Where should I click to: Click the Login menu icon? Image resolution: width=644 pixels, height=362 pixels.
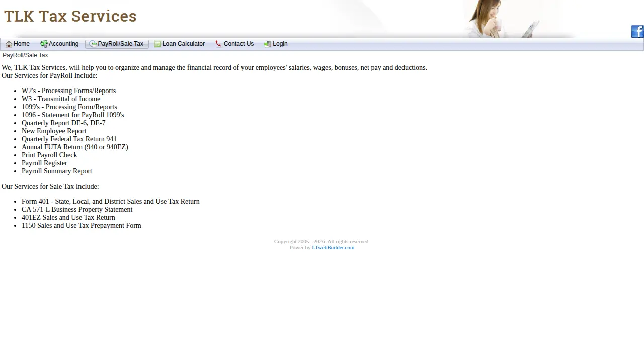click(268, 44)
